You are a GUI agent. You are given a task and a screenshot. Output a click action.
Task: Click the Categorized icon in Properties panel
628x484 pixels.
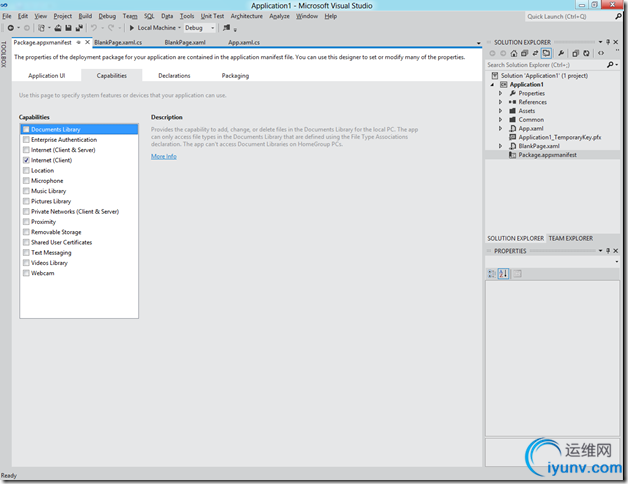(491, 274)
